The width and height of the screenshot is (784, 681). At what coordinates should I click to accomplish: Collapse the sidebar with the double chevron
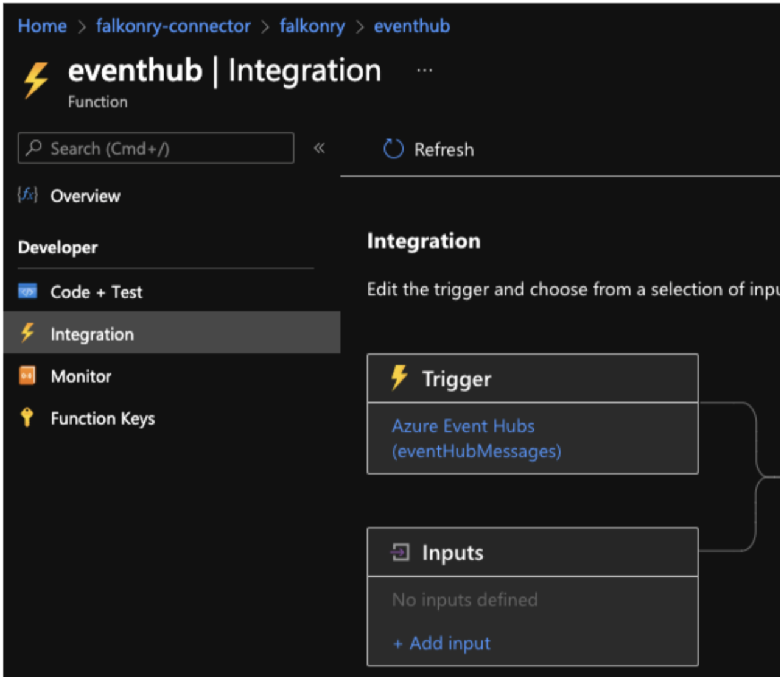pyautogui.click(x=319, y=148)
